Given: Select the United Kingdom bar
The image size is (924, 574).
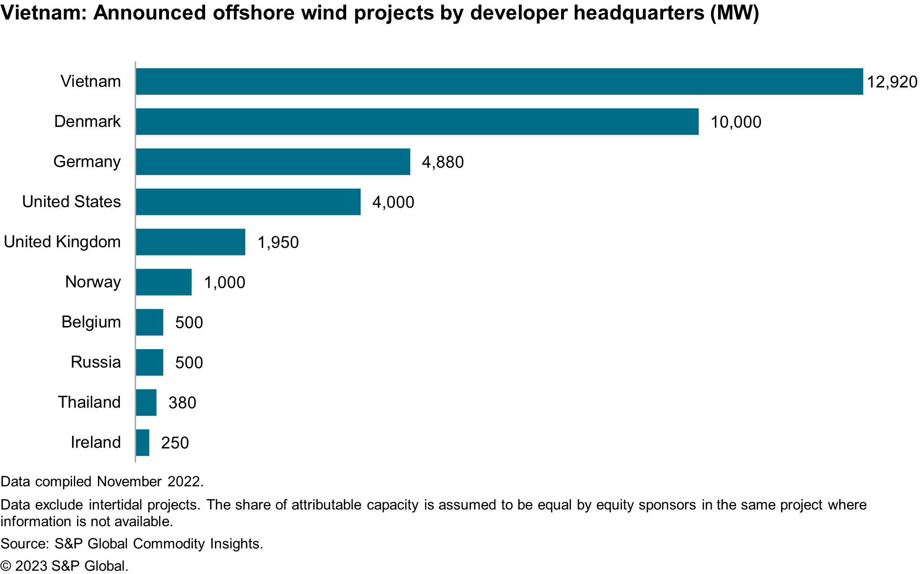Looking at the screenshot, I should click(x=190, y=242).
